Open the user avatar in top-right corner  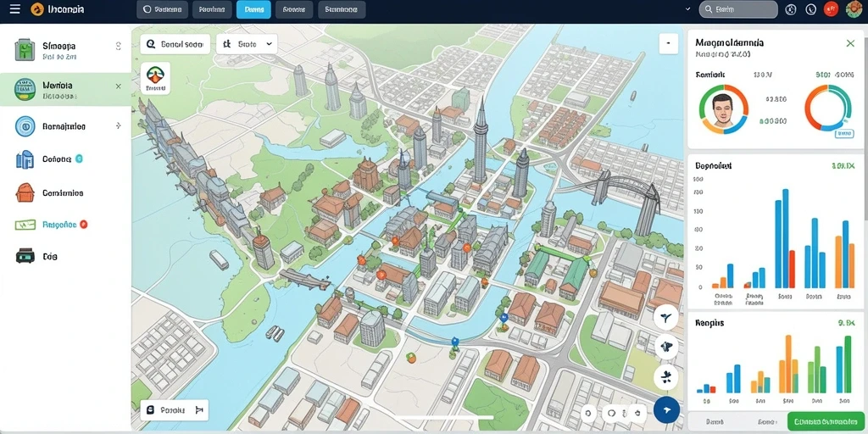[x=854, y=8]
